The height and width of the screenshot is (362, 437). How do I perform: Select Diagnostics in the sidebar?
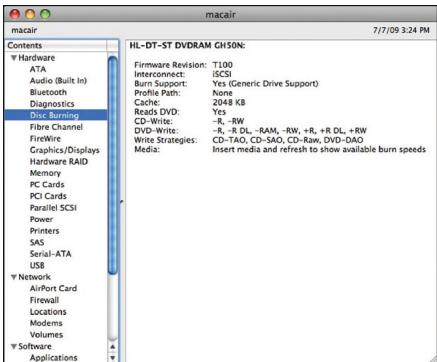(52, 104)
